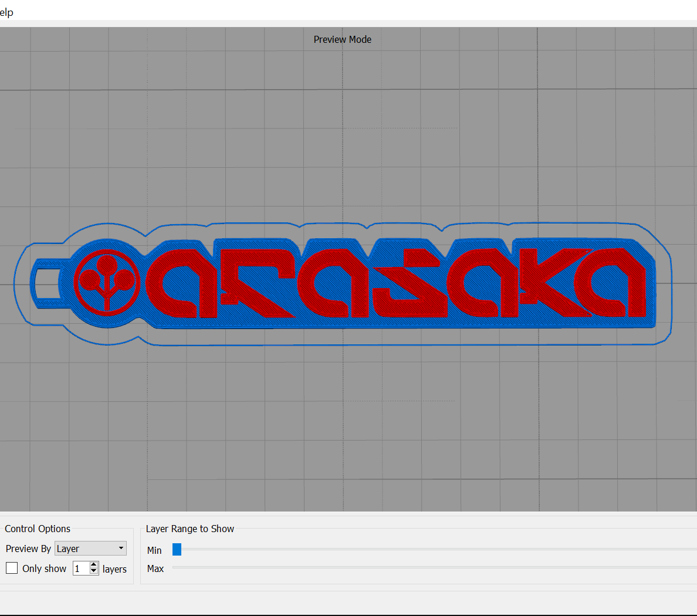The width and height of the screenshot is (697, 616).
Task: Click the layers count input field
Action: point(81,568)
